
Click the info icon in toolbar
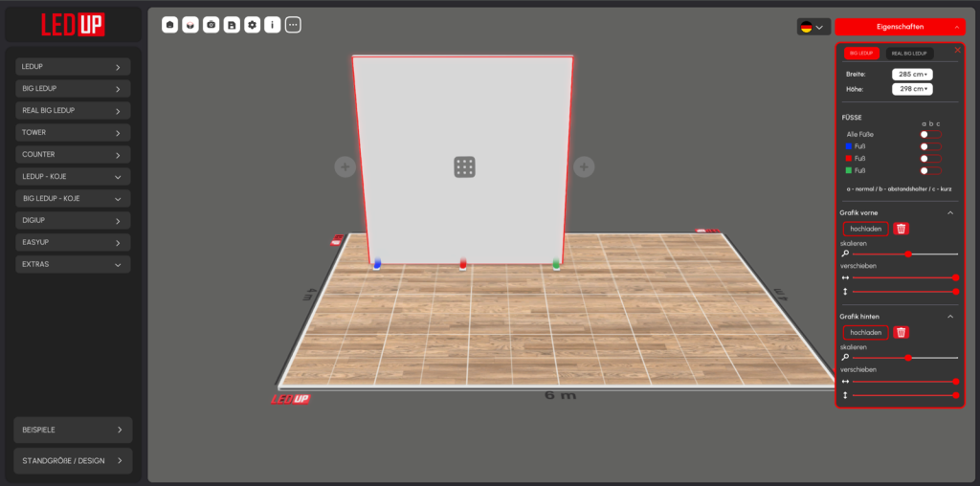click(x=273, y=25)
